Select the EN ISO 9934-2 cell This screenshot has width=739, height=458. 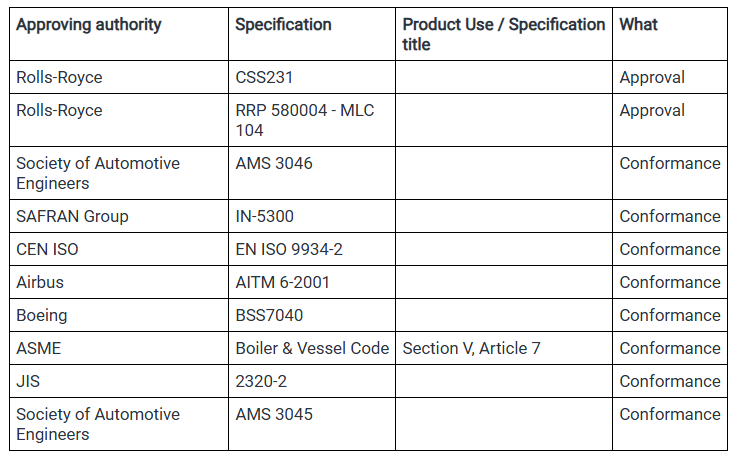pos(289,249)
